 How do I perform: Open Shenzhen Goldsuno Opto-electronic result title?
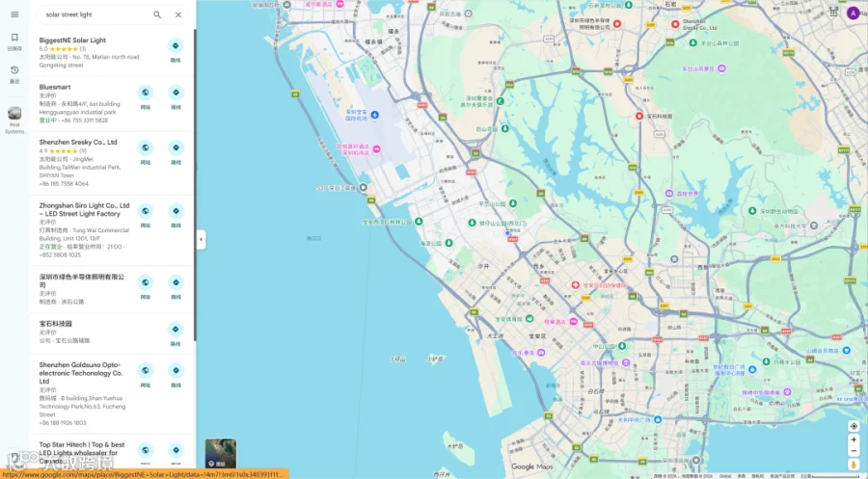(81, 373)
